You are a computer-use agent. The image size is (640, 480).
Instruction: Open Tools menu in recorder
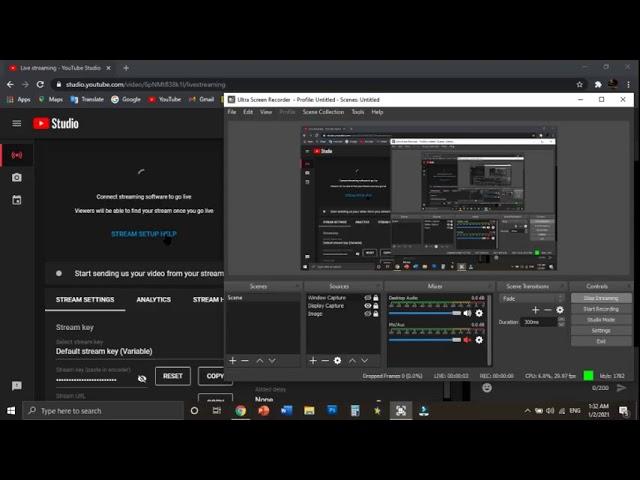tap(358, 112)
